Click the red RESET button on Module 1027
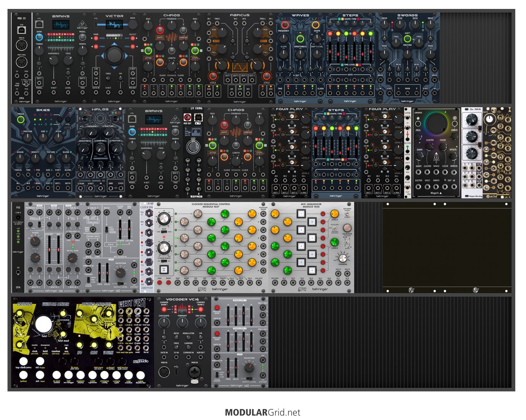Screen dimensions: 526x420 click(168, 283)
